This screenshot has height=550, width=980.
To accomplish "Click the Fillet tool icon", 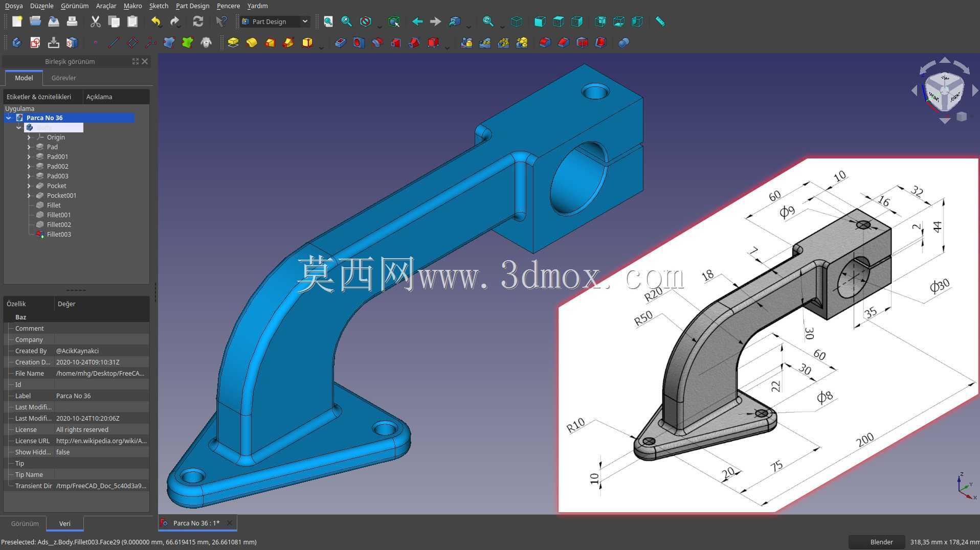I will pos(545,42).
